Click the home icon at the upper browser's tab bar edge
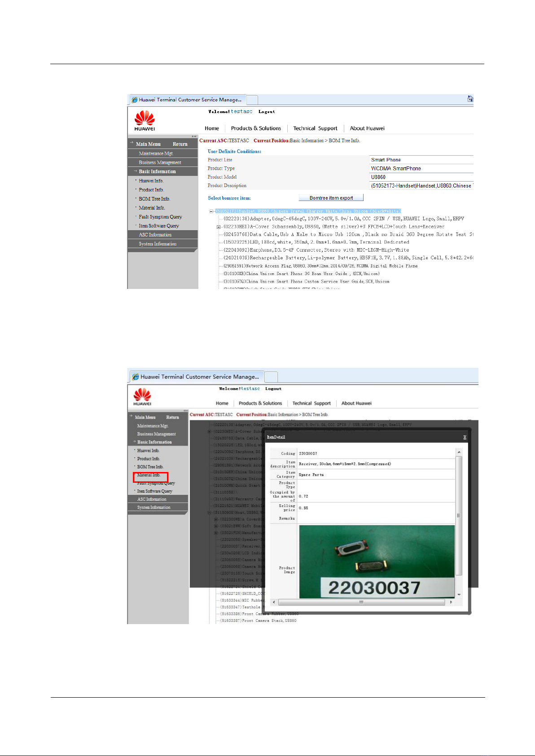 point(470,99)
